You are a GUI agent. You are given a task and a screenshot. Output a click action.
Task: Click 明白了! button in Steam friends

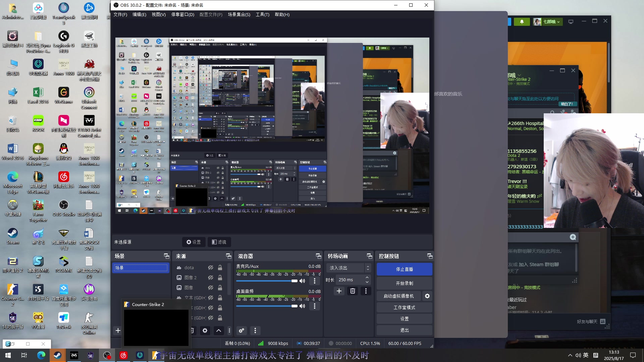point(567,104)
